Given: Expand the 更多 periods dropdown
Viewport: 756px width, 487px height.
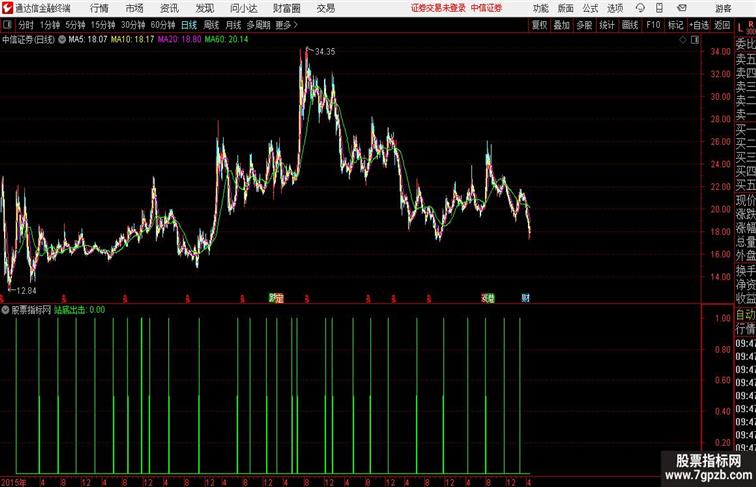Looking at the screenshot, I should click(x=286, y=25).
